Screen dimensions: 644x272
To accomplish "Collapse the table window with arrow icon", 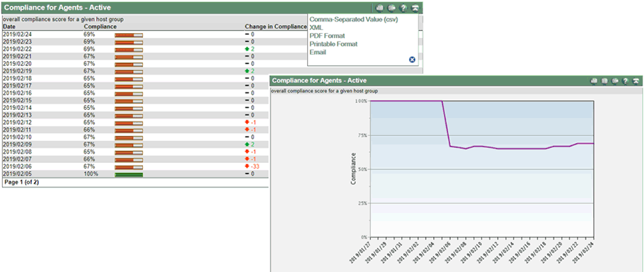I will pyautogui.click(x=416, y=8).
